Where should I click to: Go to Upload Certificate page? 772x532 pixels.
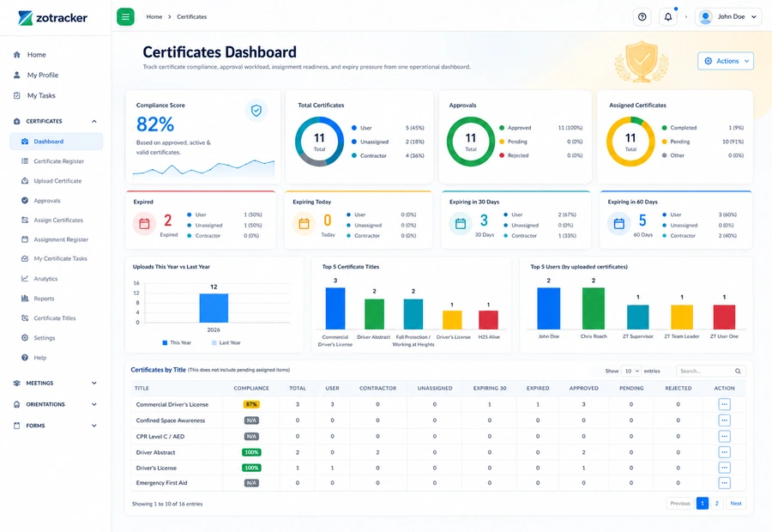click(57, 181)
